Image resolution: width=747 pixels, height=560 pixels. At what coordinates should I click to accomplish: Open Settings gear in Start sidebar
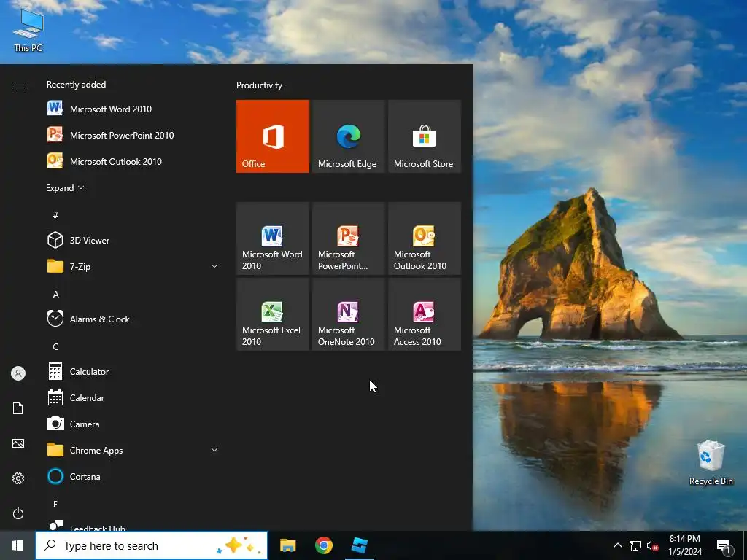(18, 478)
